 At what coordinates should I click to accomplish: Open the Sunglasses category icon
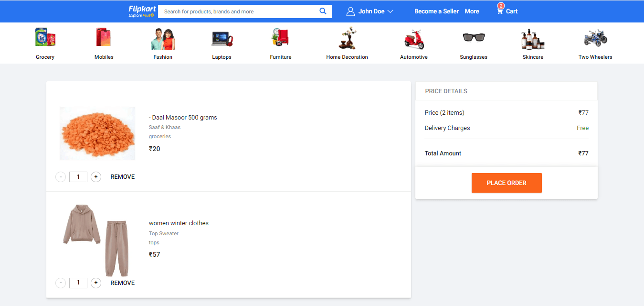pyautogui.click(x=474, y=37)
